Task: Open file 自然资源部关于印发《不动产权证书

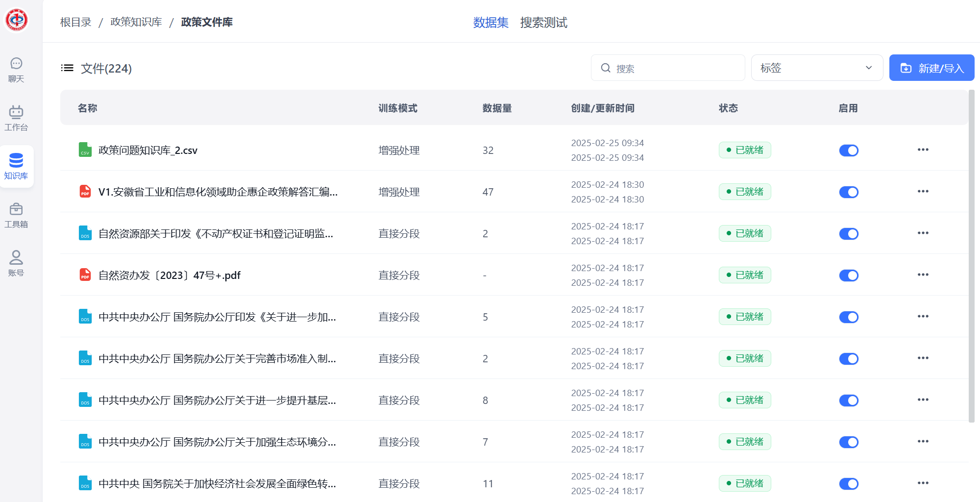Action: [x=216, y=233]
